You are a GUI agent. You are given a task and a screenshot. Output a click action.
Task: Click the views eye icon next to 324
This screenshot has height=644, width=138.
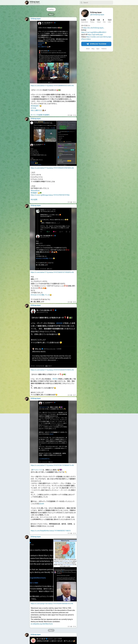71,395
